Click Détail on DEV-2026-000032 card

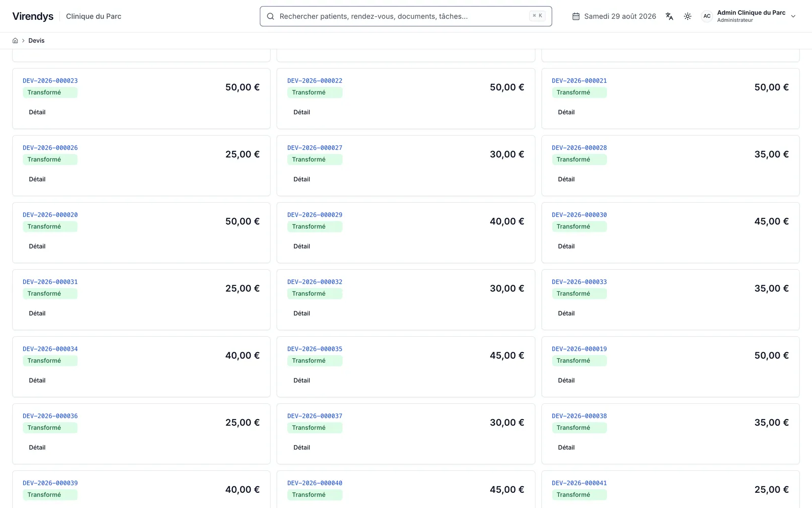pos(301,313)
